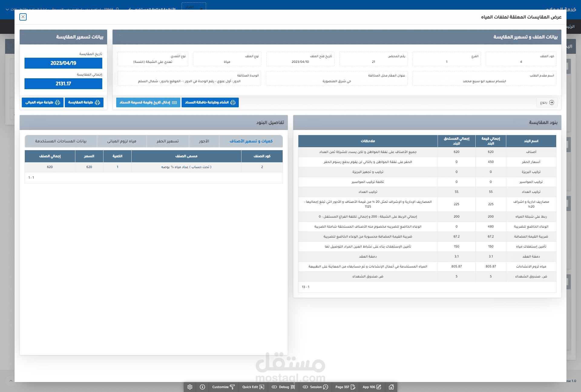Switch to the تسعير الحفر tab
Viewport: 581px width, 392px height.
pos(168,141)
